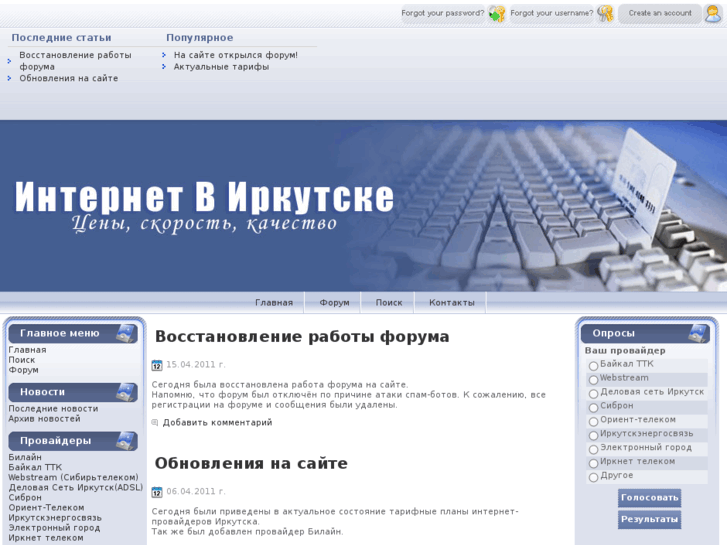Open Обновления на сайте in Последние статьи
The width and height of the screenshot is (727, 545).
coord(69,78)
